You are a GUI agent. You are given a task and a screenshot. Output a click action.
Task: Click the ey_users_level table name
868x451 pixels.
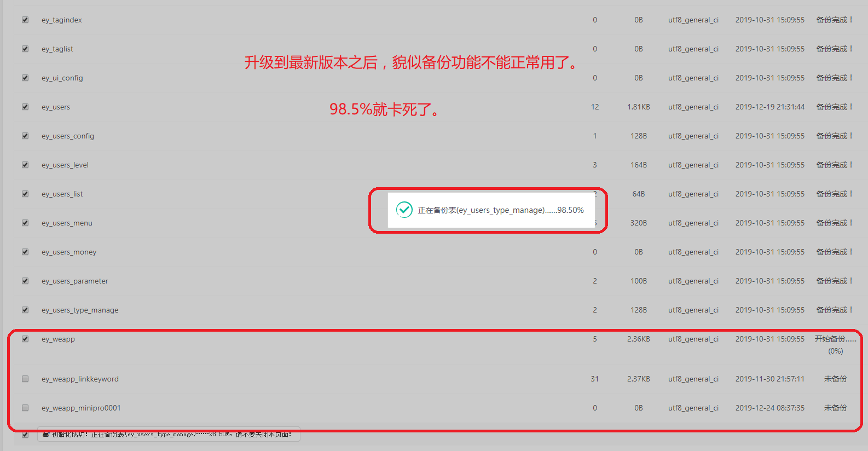[65, 165]
